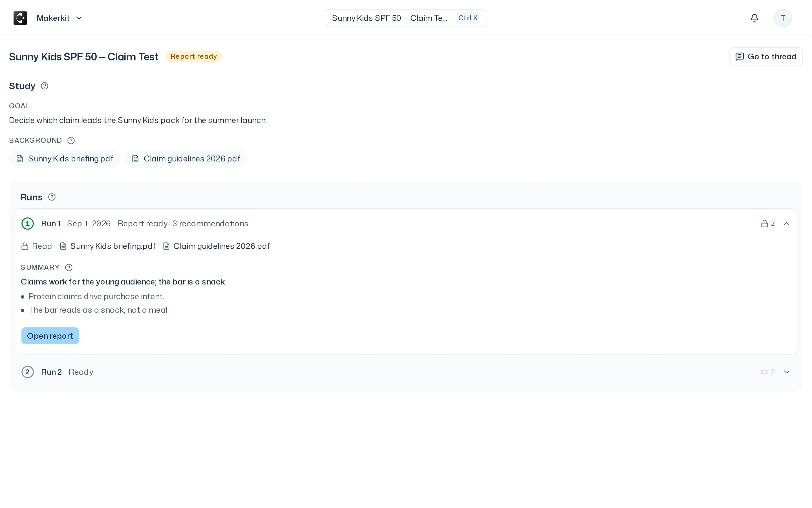Click the Run 2 'Ready' status text
This screenshot has width=812, height=508.
tap(81, 372)
